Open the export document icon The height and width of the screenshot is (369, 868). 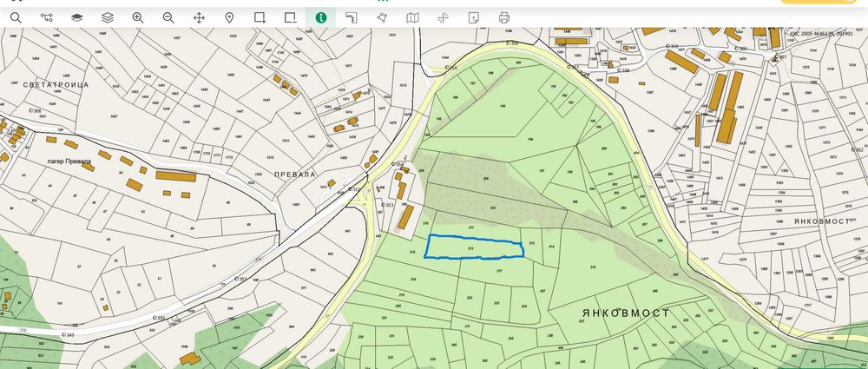(x=473, y=17)
